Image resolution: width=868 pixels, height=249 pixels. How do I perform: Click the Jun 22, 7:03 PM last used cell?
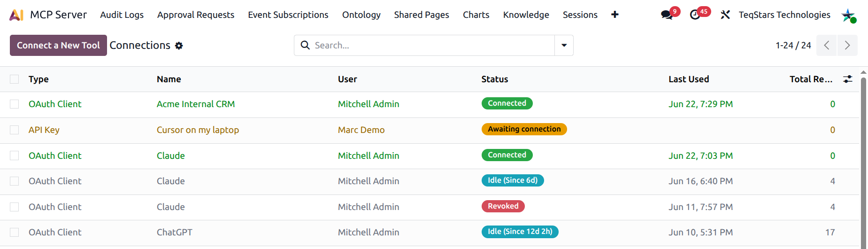click(701, 156)
